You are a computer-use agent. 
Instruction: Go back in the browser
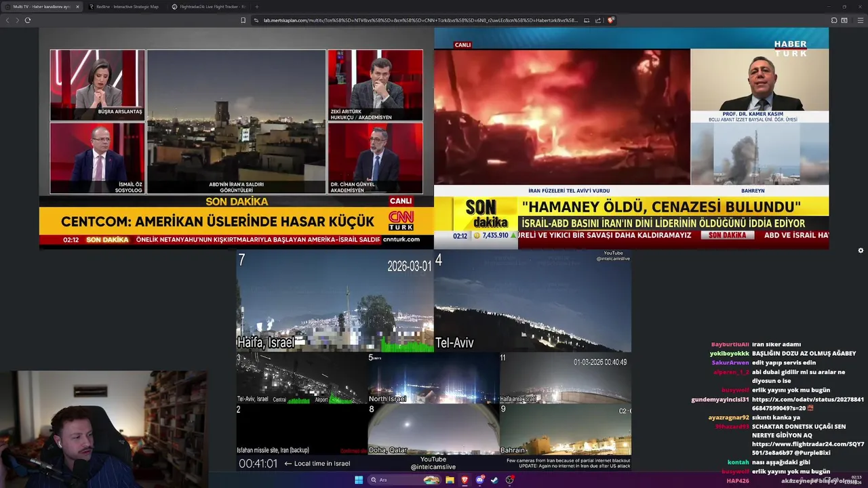click(7, 20)
